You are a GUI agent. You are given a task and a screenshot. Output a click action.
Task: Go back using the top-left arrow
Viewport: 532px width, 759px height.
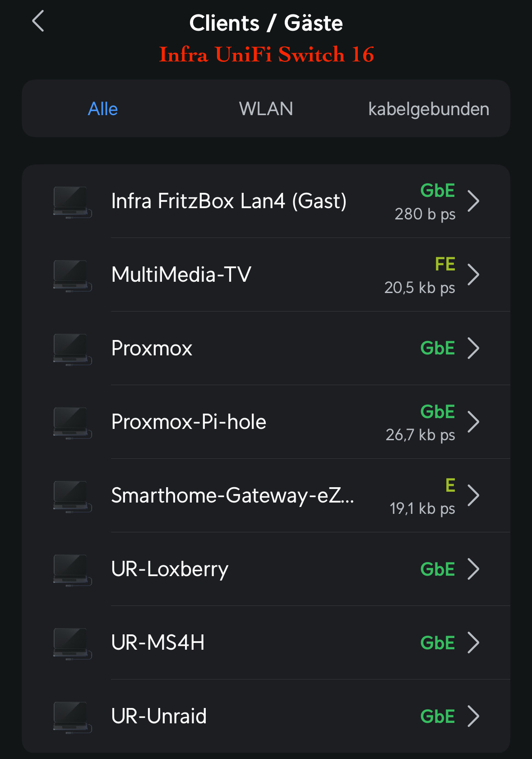tap(38, 21)
